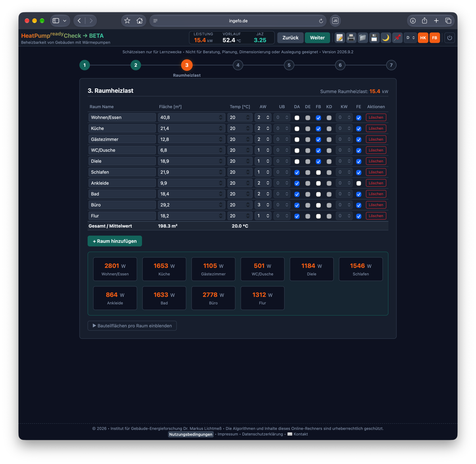The height and width of the screenshot is (464, 476).
Task: Reload the ingefo.de page
Action: pos(321,21)
